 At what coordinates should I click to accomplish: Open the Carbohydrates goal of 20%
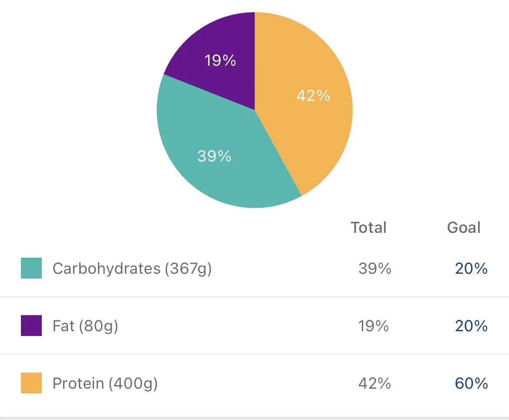(471, 269)
